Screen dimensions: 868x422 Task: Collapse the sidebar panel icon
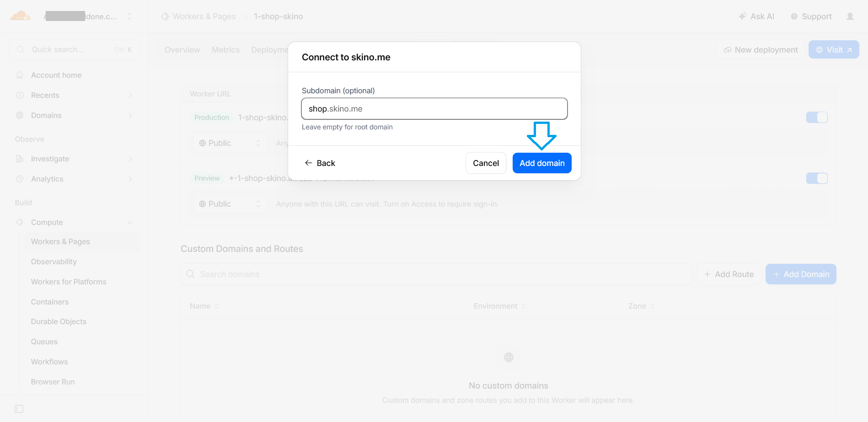tap(19, 409)
